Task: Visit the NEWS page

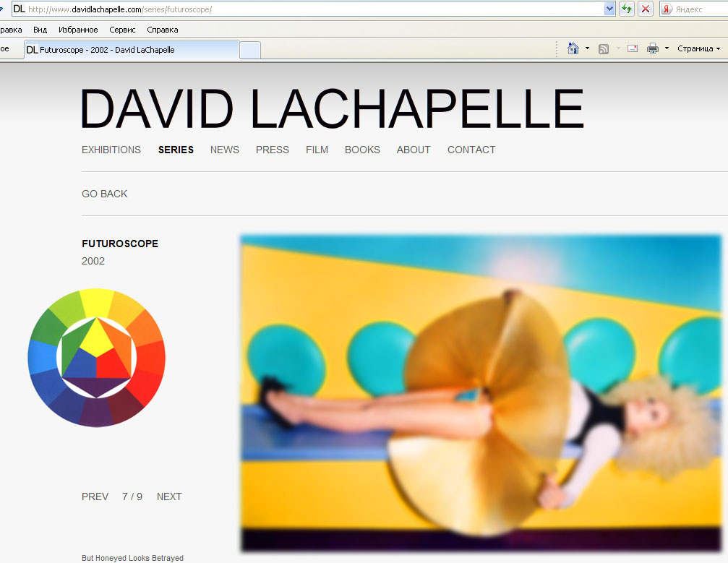Action: [225, 150]
